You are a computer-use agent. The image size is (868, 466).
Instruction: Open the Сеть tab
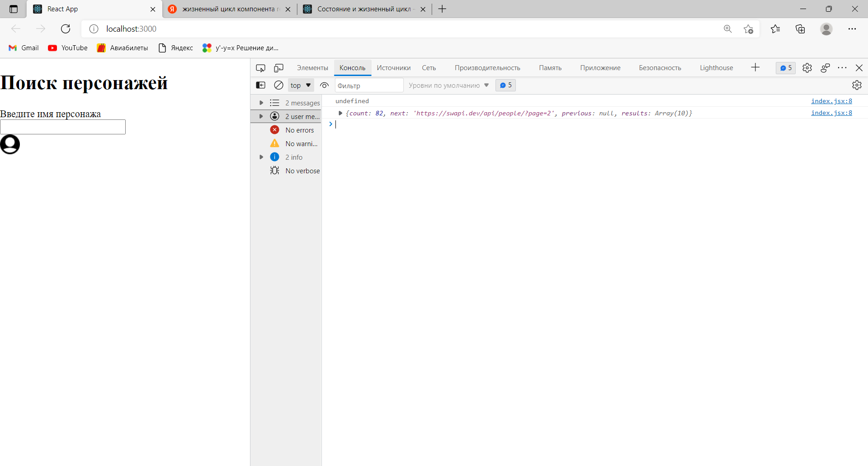(x=429, y=68)
